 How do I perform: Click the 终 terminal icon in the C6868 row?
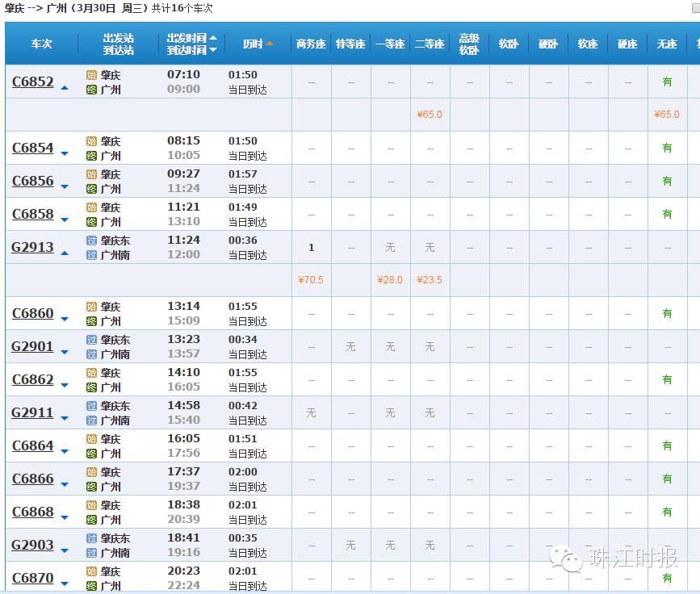pyautogui.click(x=91, y=520)
